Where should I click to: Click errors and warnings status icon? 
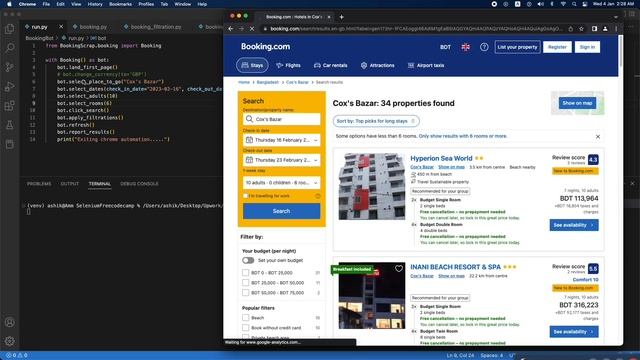[16, 356]
